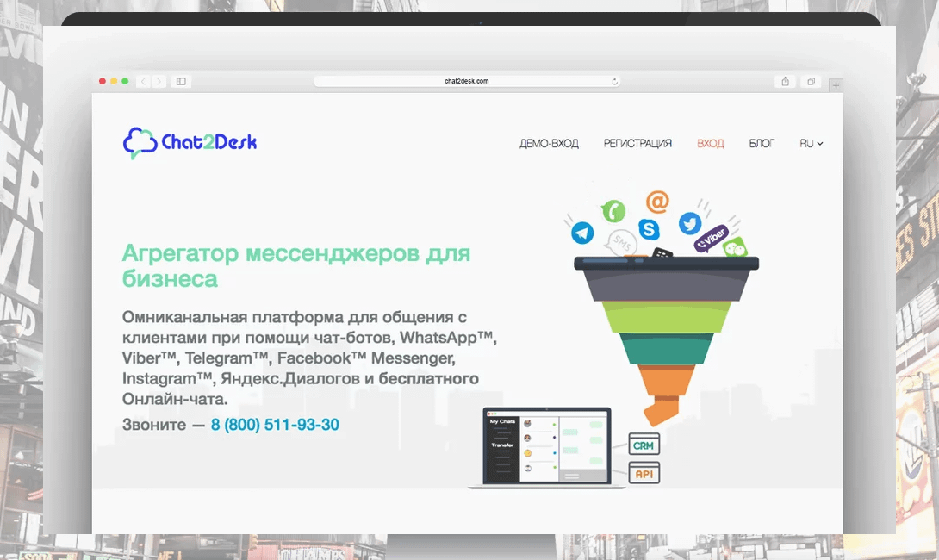The height and width of the screenshot is (560, 939).
Task: Click the green WeChat icon
Action: (x=735, y=246)
